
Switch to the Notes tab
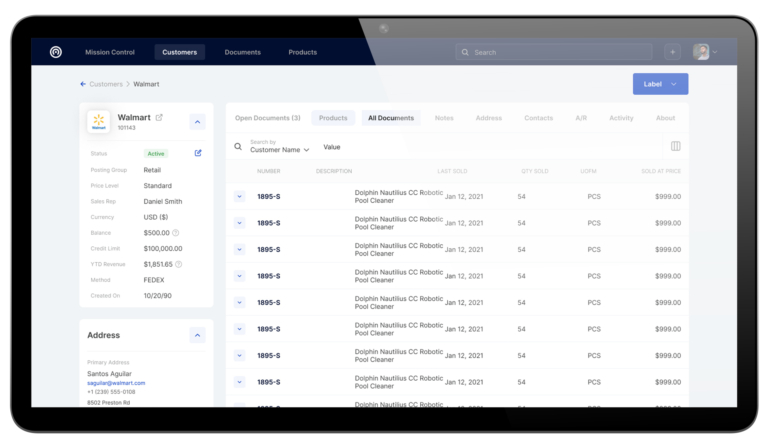444,118
